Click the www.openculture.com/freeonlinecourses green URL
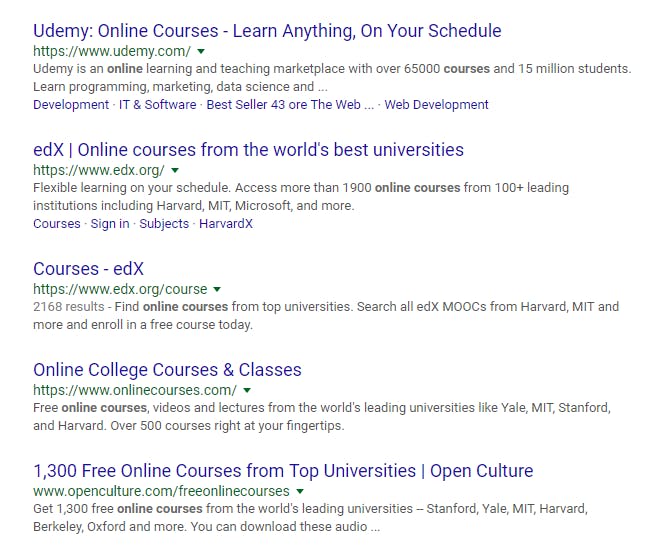Screen dimensions: 667x553 (x=161, y=491)
